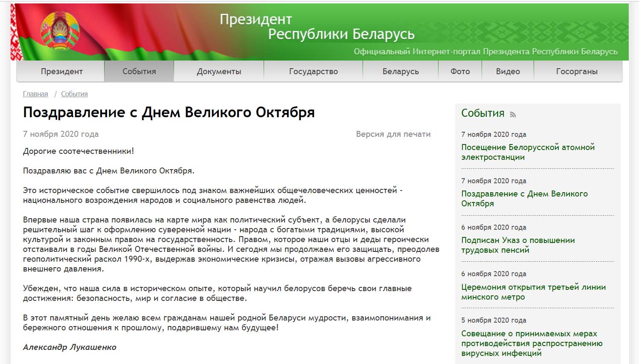This screenshot has width=639, height=364.
Task: Open the Посещение Белорусской атомной электростанции article
Action: [528, 152]
